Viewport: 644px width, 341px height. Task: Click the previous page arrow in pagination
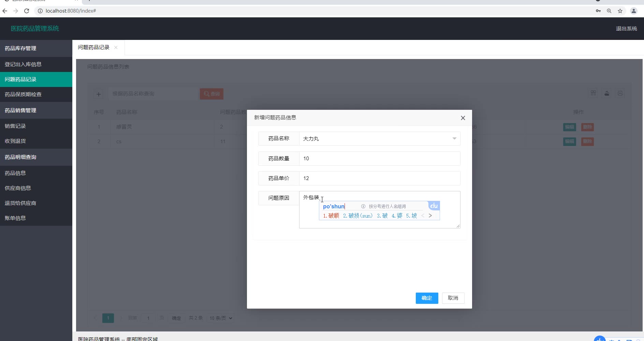point(95,318)
